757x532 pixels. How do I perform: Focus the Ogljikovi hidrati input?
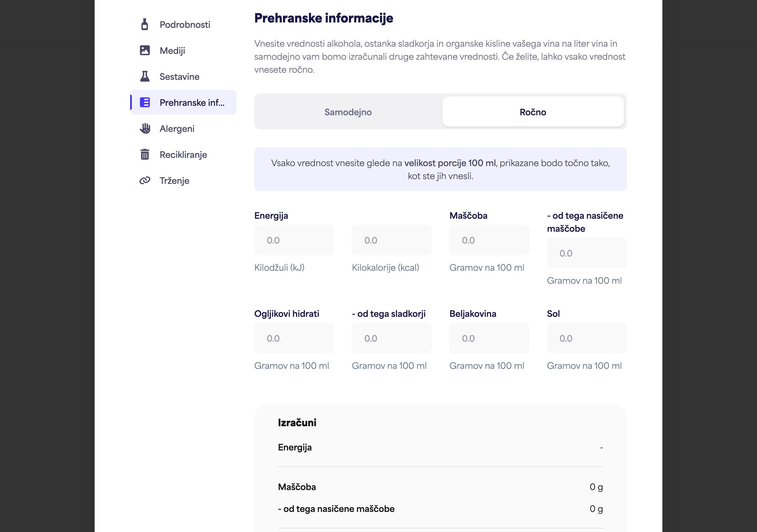294,338
